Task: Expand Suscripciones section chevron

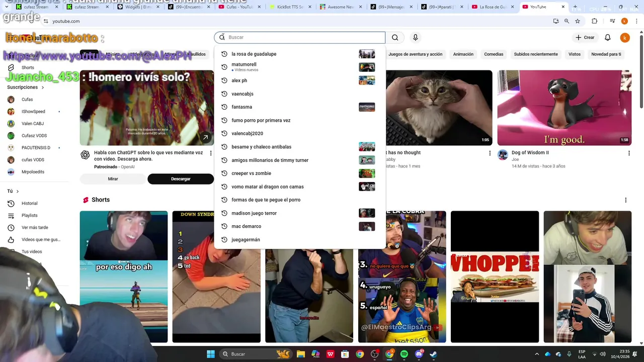Action: pyautogui.click(x=42, y=87)
